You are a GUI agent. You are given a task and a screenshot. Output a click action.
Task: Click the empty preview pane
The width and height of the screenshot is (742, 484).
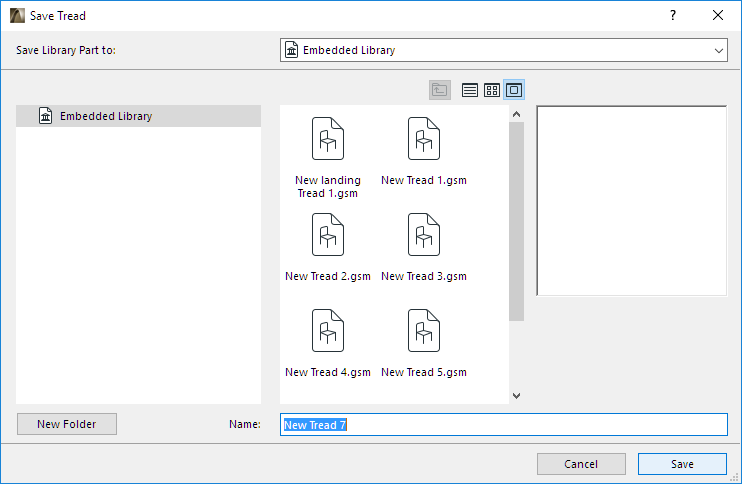pyautogui.click(x=632, y=201)
